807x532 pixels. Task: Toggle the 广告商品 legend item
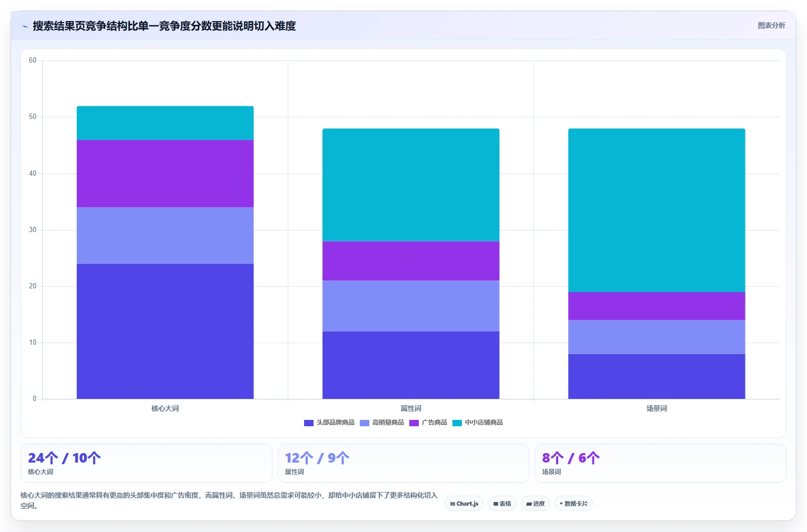[x=428, y=423]
